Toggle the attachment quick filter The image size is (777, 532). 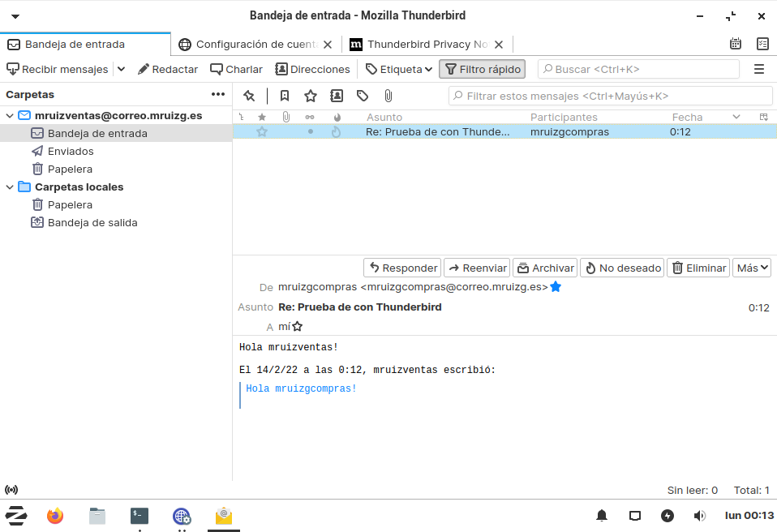[388, 96]
